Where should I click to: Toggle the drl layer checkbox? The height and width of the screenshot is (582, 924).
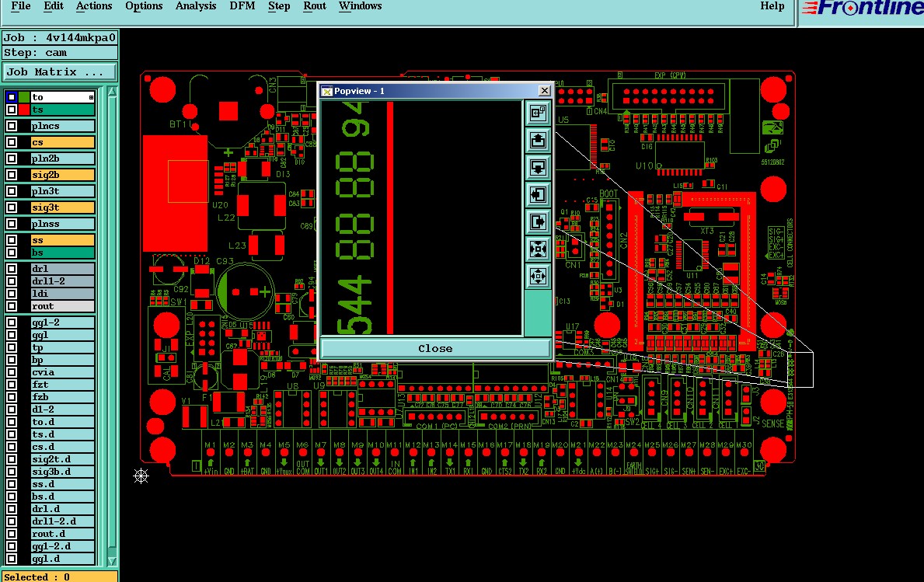11,269
